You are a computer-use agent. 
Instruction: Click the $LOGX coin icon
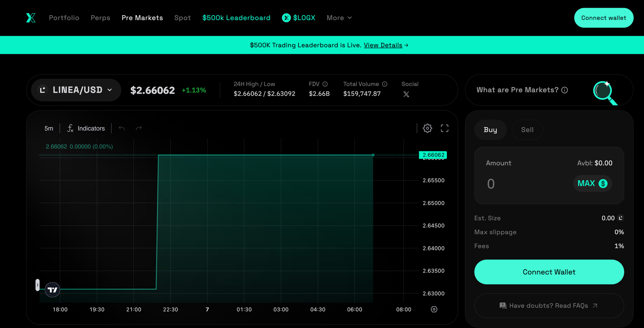[286, 18]
